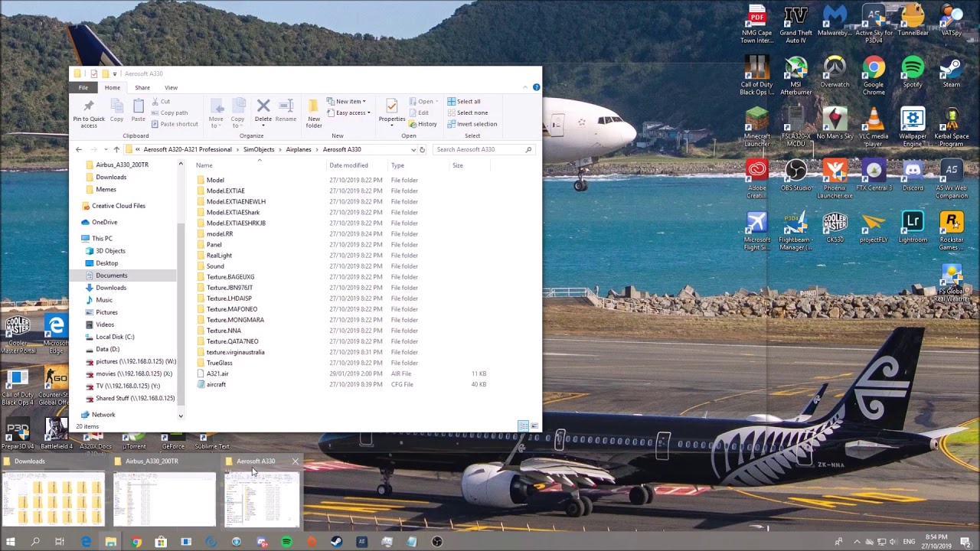Select Documents under This PC

tap(112, 275)
